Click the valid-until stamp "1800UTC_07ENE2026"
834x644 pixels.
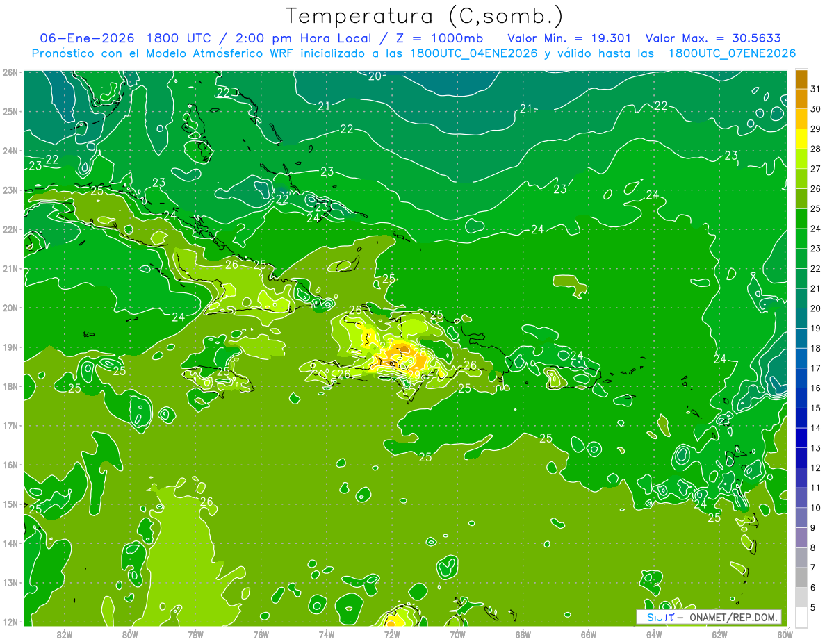(x=732, y=53)
